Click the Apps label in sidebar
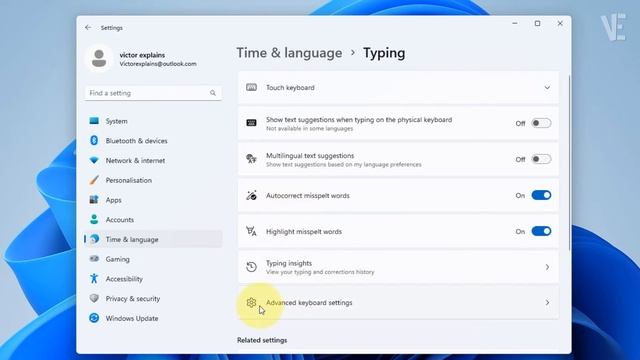This screenshot has height=360, width=640. point(113,200)
